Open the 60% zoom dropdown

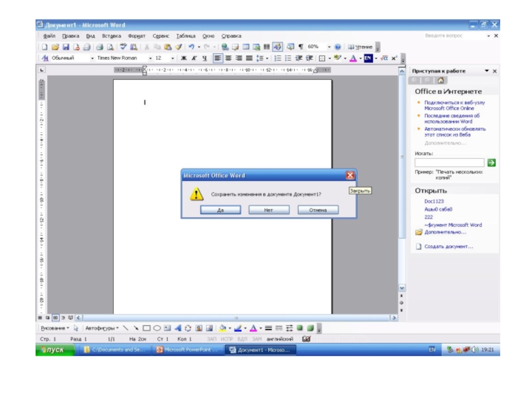[x=329, y=47]
